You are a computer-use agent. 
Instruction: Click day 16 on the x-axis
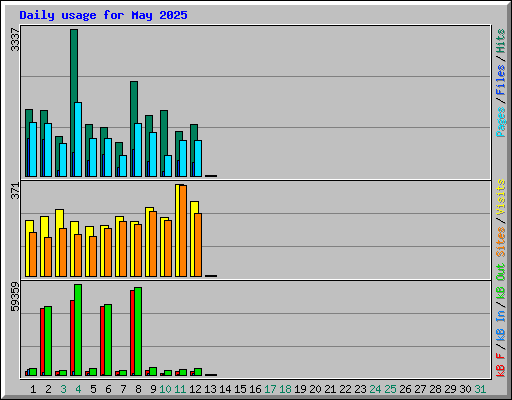tap(255, 389)
